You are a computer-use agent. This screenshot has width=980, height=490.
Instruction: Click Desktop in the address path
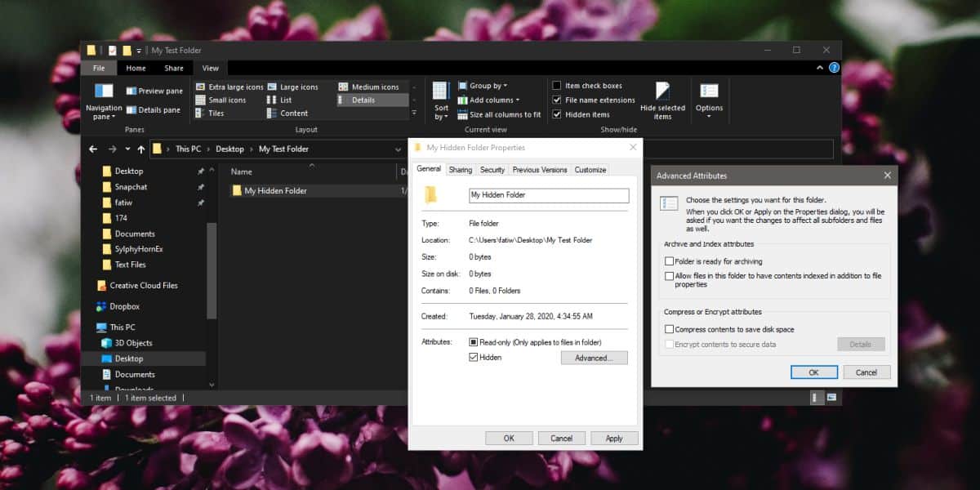(229, 149)
